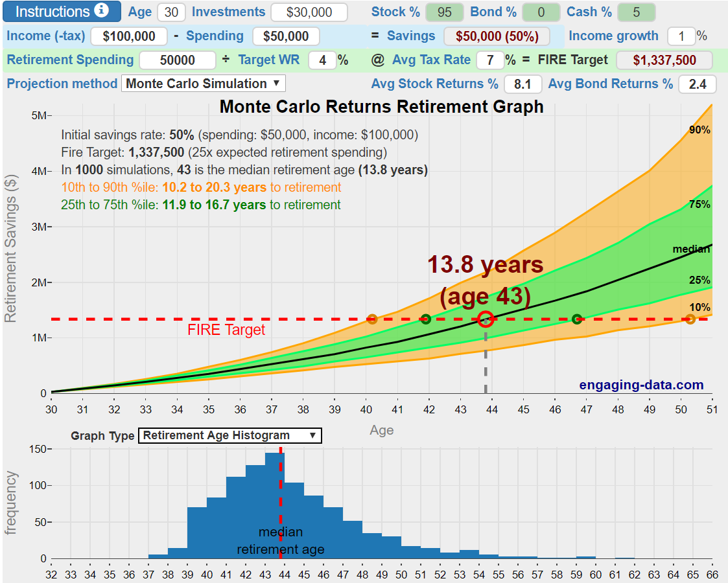
Task: Click the engaging-data.com link
Action: 641,385
